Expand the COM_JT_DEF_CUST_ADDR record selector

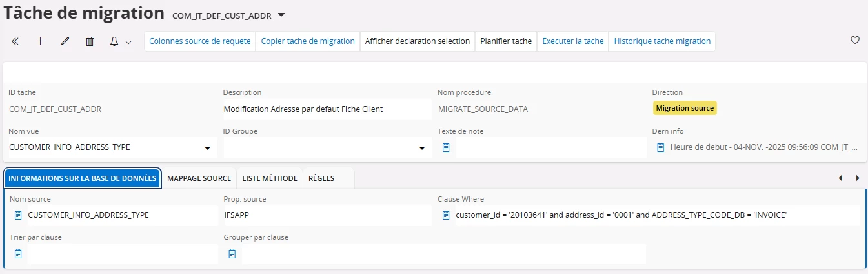[x=281, y=15]
